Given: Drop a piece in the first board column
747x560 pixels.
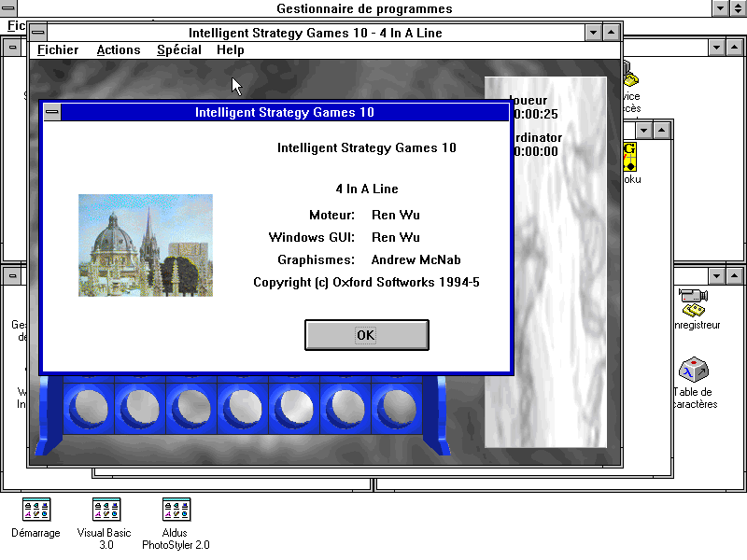Looking at the screenshot, I should coord(89,408).
